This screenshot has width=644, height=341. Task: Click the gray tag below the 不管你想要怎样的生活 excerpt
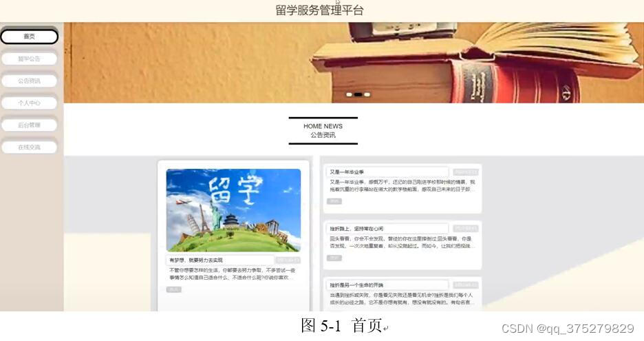pos(174,289)
